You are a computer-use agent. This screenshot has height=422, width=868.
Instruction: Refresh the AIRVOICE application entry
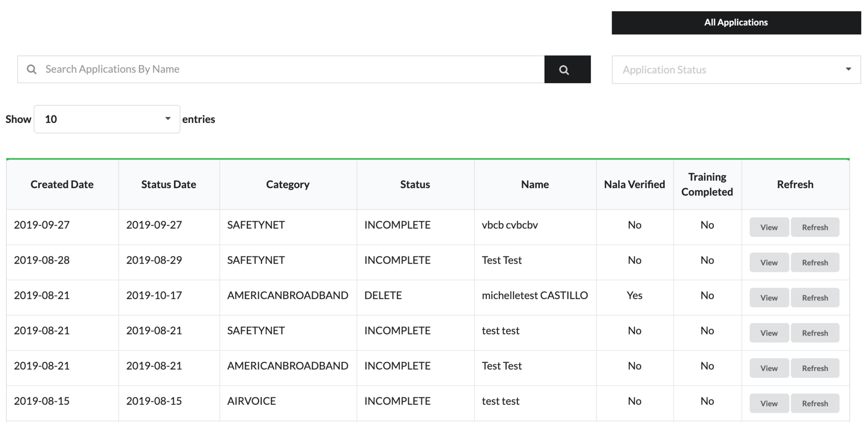[x=815, y=403]
